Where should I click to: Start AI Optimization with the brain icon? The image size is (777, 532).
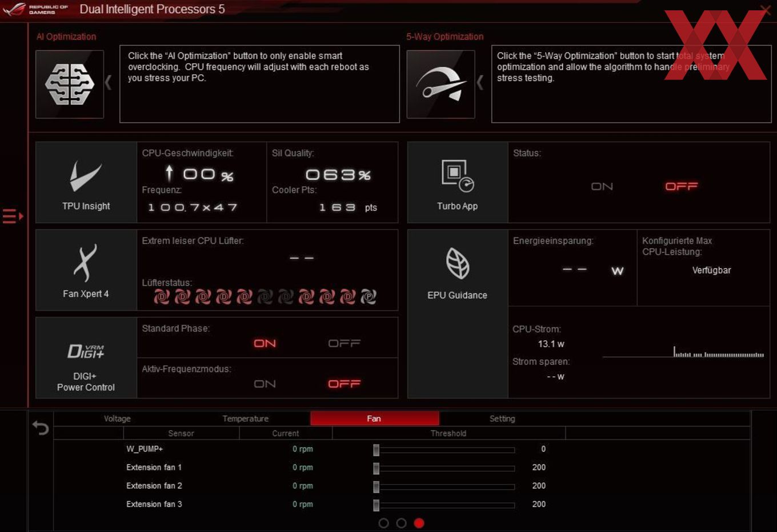tap(70, 84)
